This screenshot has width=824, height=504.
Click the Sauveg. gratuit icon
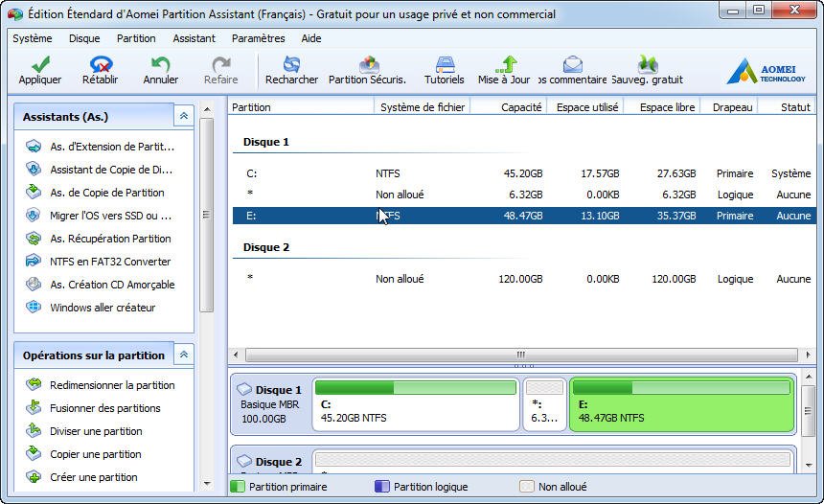point(648,64)
